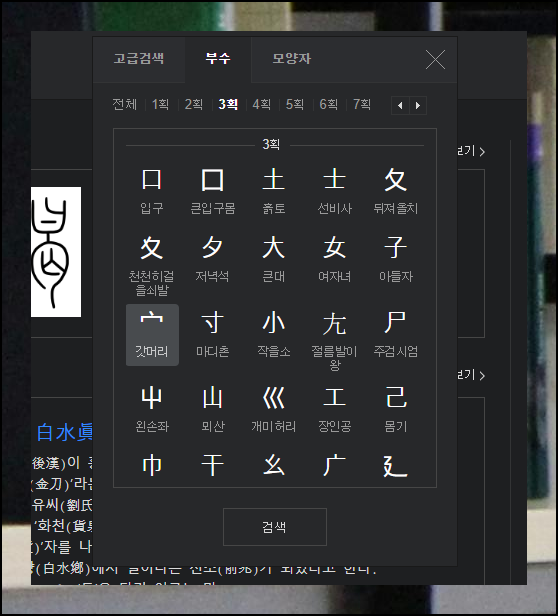The width and height of the screenshot is (558, 616).
Task: Open the 白水眞 link in background page
Action: coord(64,433)
